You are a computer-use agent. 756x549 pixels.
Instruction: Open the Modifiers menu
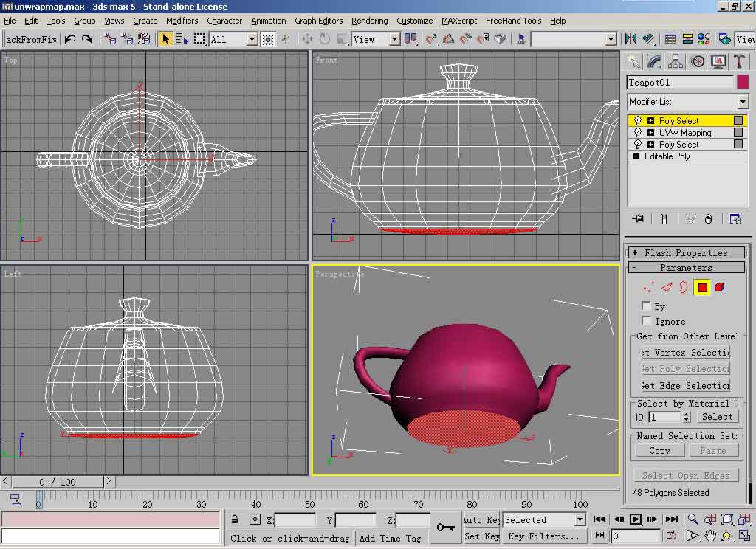(182, 21)
